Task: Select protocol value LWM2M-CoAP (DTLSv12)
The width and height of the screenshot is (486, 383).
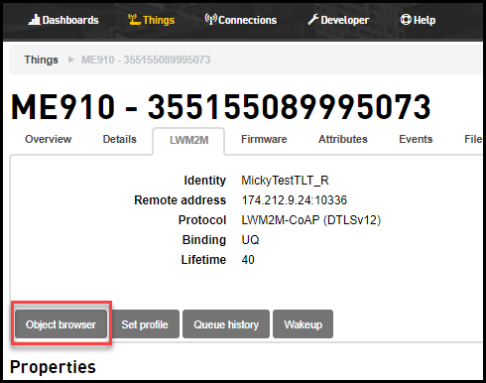Action: [x=311, y=220]
